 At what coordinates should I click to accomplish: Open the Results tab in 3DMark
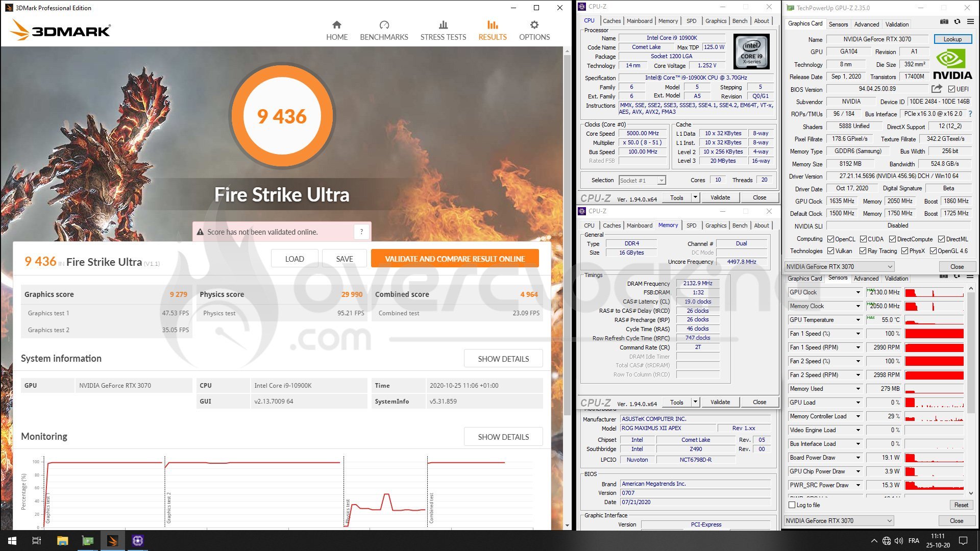[493, 31]
